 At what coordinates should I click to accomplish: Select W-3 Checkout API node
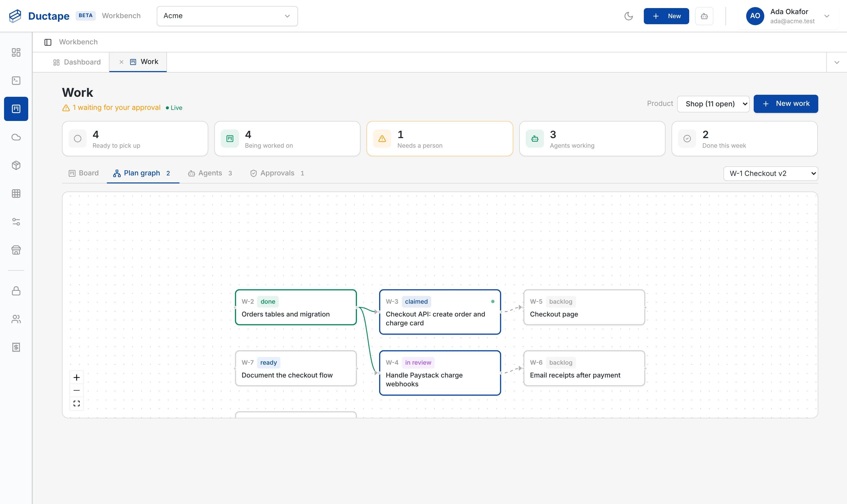[440, 312]
